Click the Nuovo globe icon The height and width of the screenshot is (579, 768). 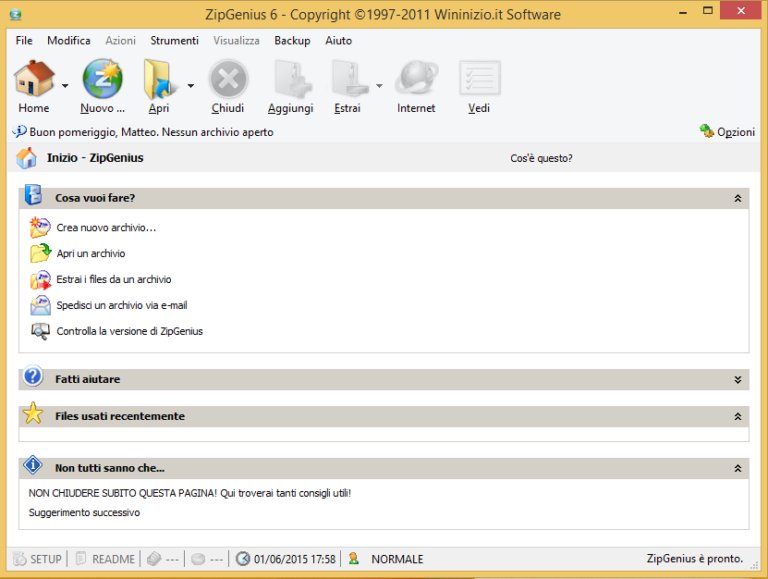coord(102,79)
